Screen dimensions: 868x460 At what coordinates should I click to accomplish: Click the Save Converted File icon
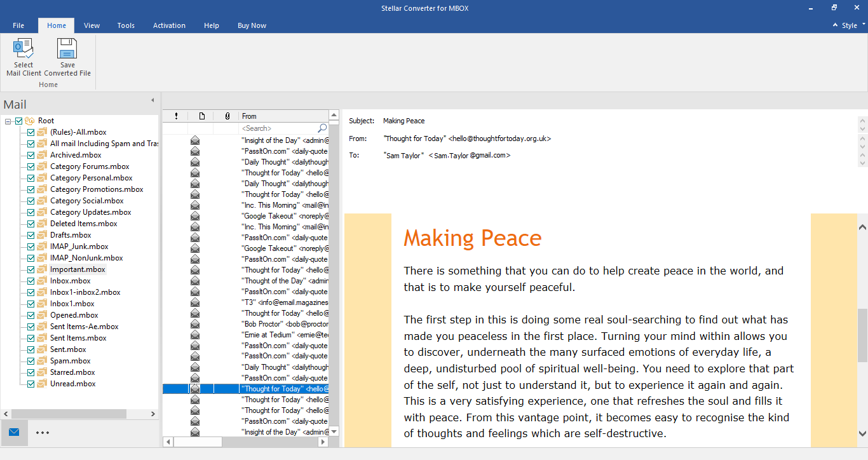pyautogui.click(x=67, y=50)
